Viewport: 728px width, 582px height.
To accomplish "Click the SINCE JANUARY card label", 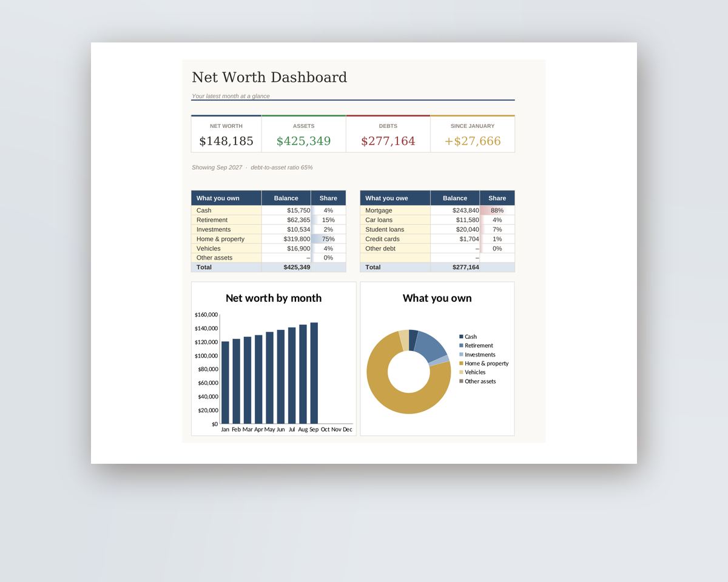I will click(x=473, y=126).
